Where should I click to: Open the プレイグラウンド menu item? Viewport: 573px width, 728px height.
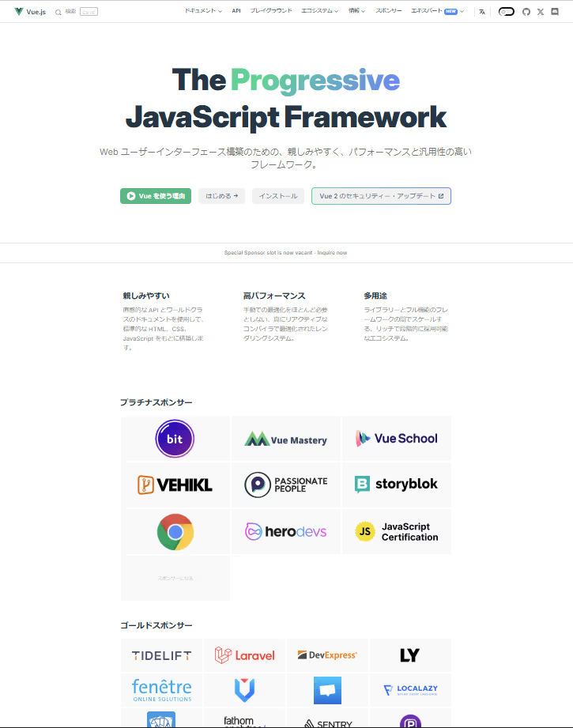[x=271, y=11]
